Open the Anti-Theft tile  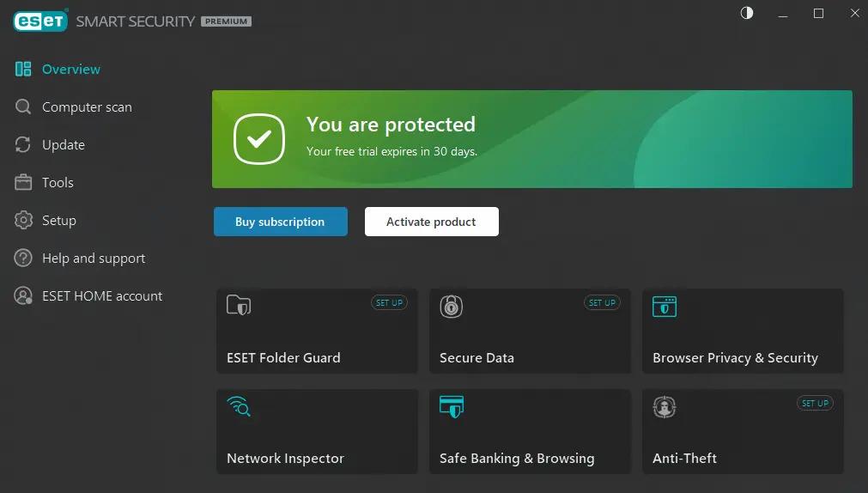[743, 431]
